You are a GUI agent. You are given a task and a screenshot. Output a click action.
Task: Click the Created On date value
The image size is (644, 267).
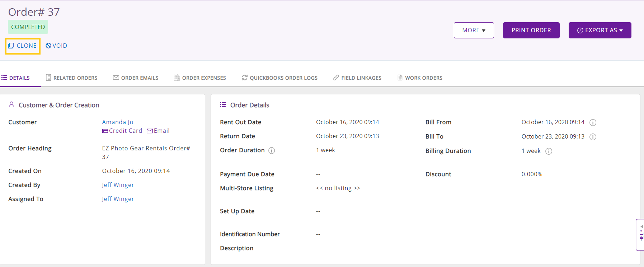(136, 171)
